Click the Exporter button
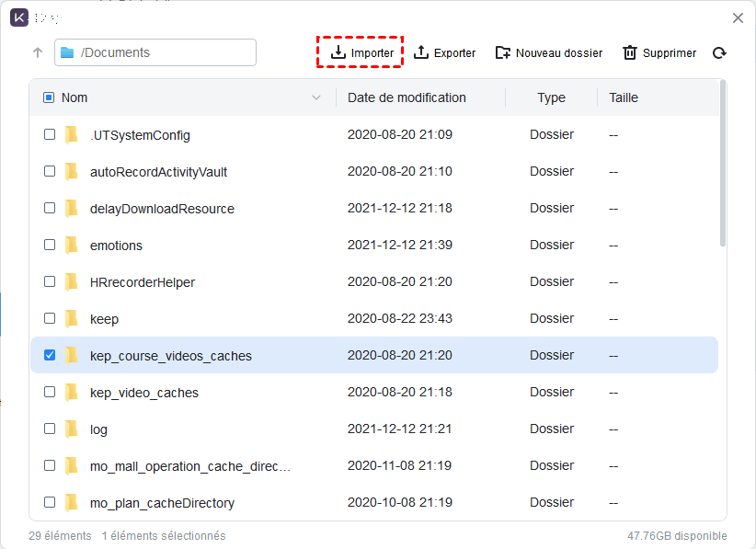Viewport: 756px width, 549px height. click(x=444, y=52)
